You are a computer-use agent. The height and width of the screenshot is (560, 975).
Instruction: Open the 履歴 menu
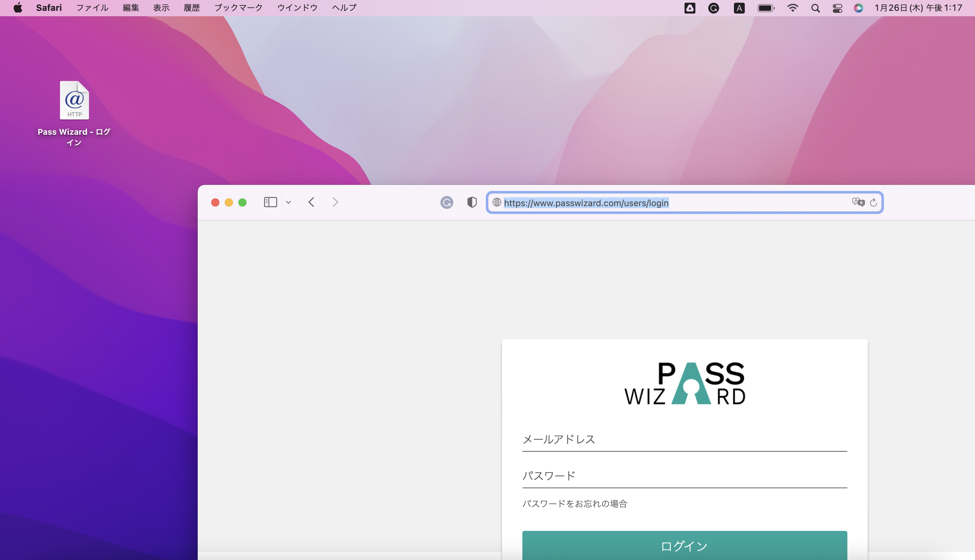[192, 8]
